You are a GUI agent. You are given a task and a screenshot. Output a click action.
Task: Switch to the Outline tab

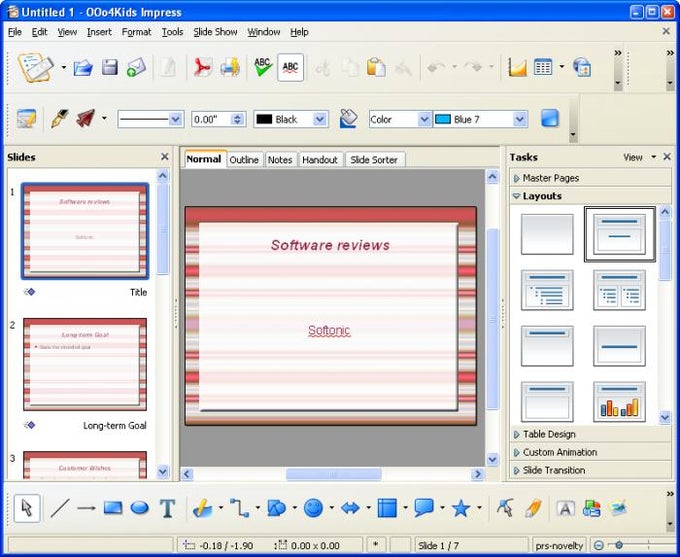pyautogui.click(x=244, y=160)
